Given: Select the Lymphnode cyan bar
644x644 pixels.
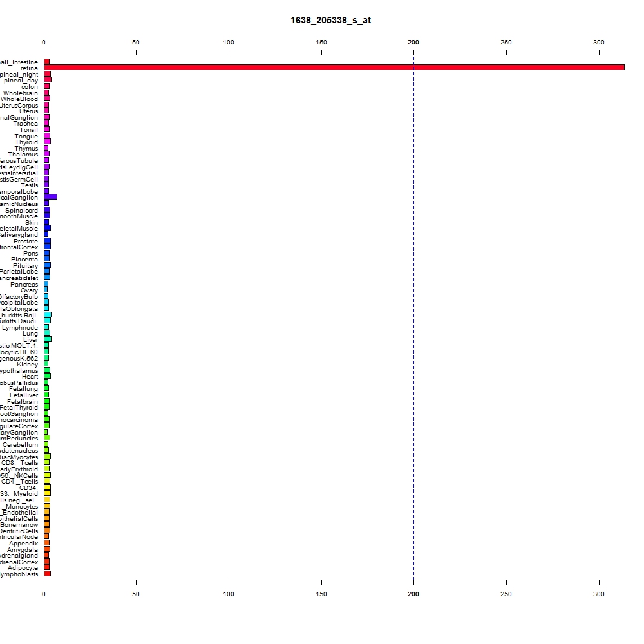Looking at the screenshot, I should [x=46, y=327].
